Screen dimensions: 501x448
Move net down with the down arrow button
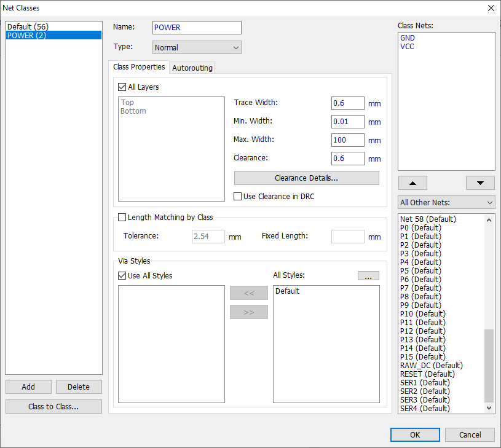(x=480, y=183)
